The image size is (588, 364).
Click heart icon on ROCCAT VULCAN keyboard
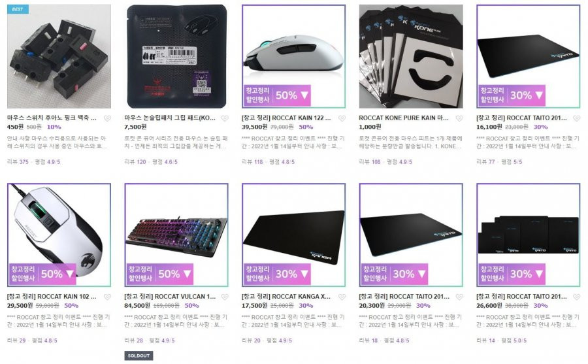[x=225, y=297]
